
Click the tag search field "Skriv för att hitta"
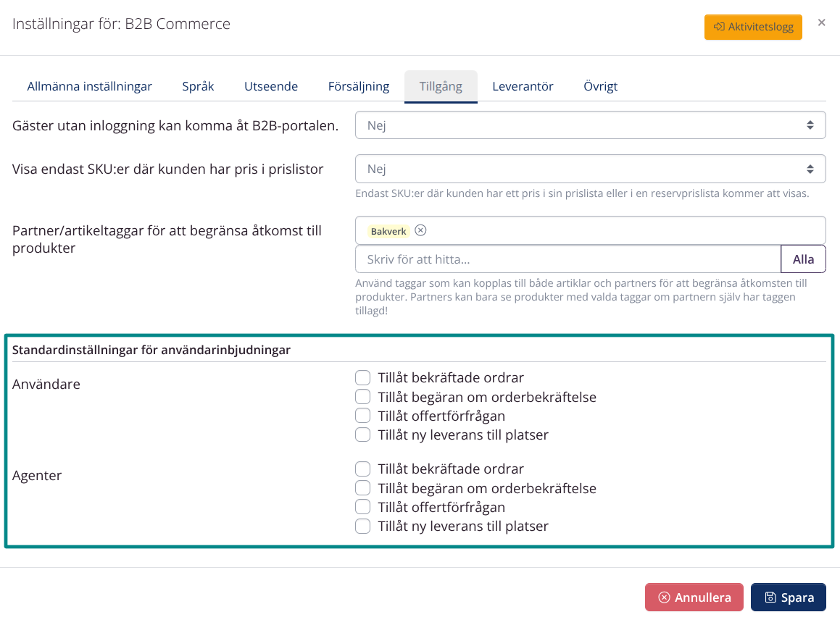pyautogui.click(x=507, y=259)
